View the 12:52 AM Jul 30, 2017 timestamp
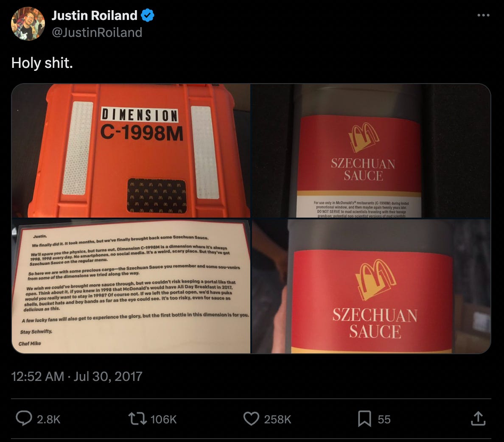504x442 pixels. pyautogui.click(x=77, y=376)
